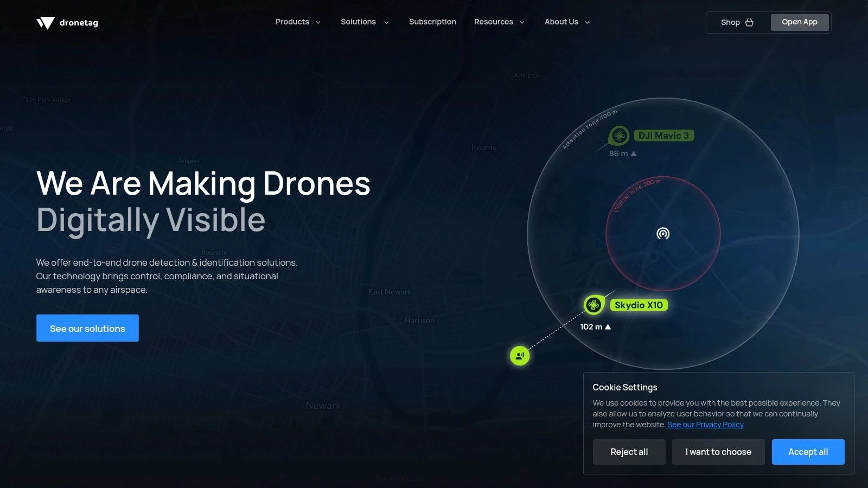Viewport: 868px width, 488px height.
Task: Click the Newark map label
Action: pos(323,406)
